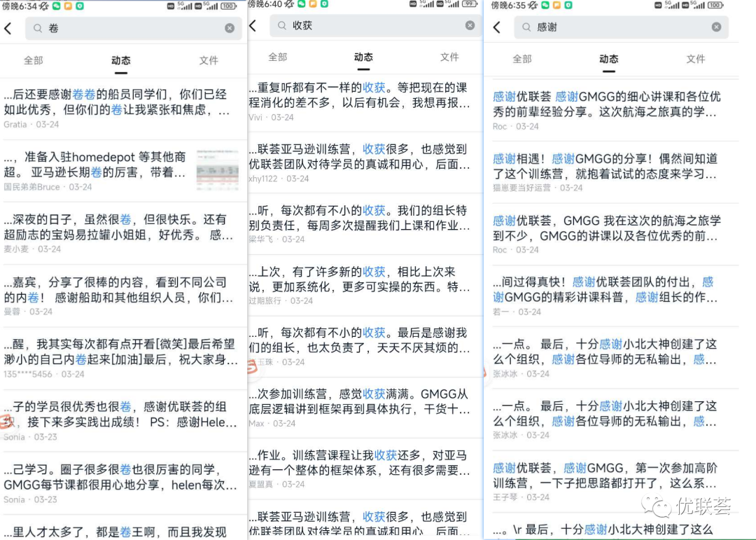
Task: Select 动态 tab in 感谢 search
Action: [x=608, y=59]
